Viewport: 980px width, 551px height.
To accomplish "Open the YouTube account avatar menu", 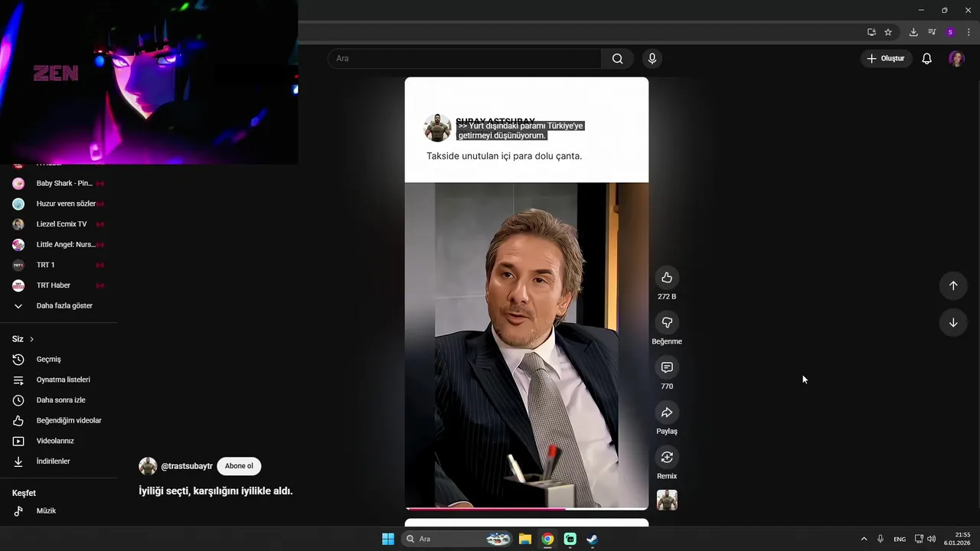I will (956, 59).
